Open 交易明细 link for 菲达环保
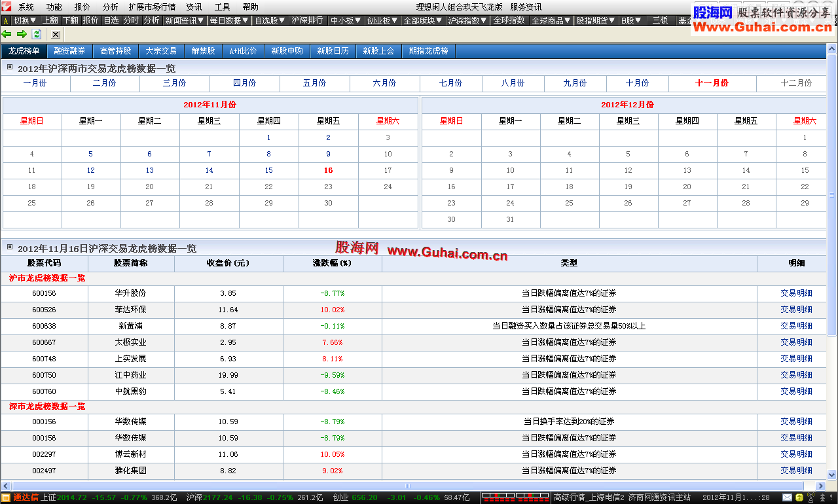Viewport: 838px width, 504px height. pos(796,310)
